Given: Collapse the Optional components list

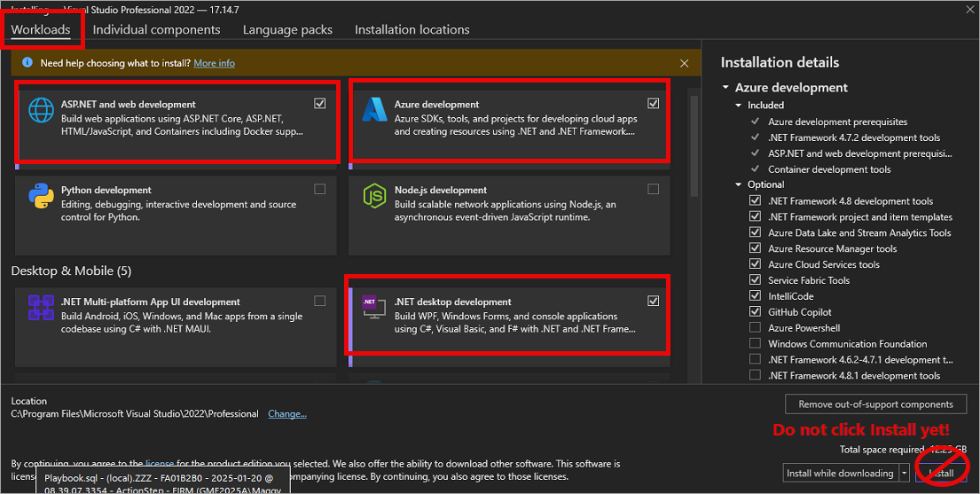Looking at the screenshot, I should [739, 184].
